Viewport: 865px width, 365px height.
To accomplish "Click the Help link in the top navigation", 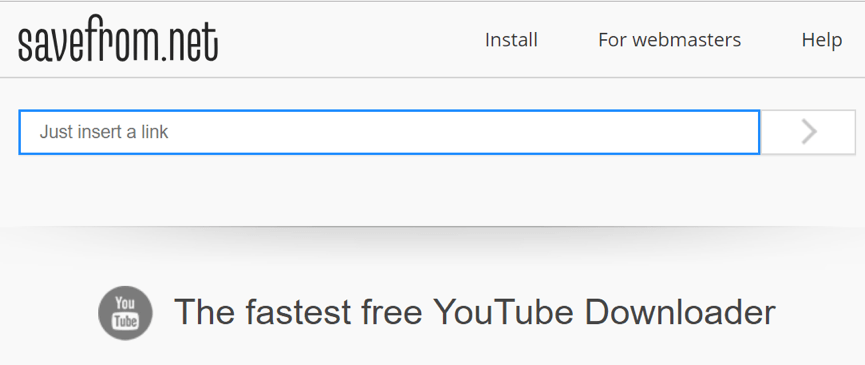I will 821,40.
